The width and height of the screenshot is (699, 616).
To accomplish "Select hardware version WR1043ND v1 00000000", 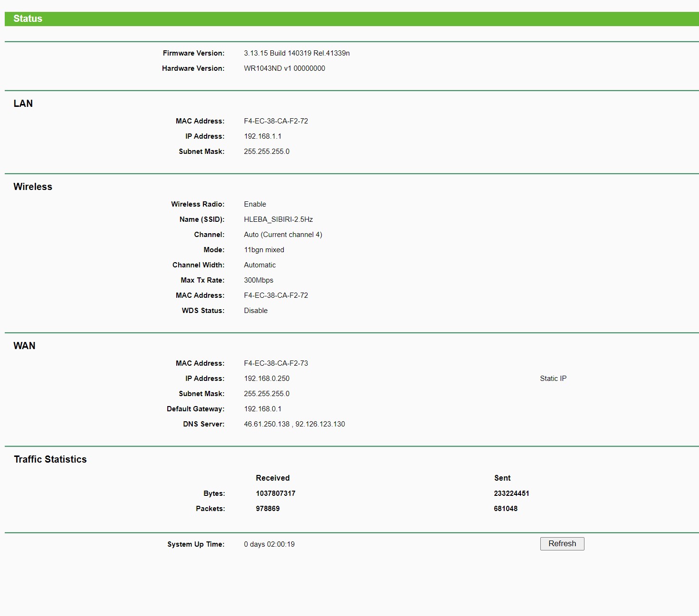I will (285, 68).
